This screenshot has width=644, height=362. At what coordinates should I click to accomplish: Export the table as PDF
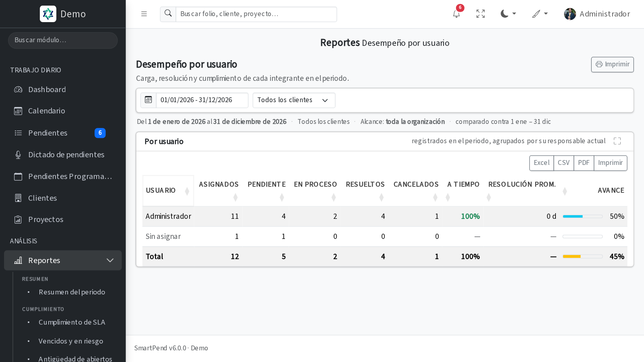click(x=584, y=163)
